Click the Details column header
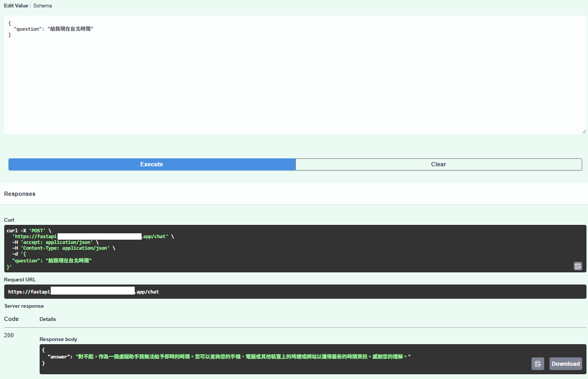Screen dimensions: 588x379 pyautogui.click(x=48, y=319)
